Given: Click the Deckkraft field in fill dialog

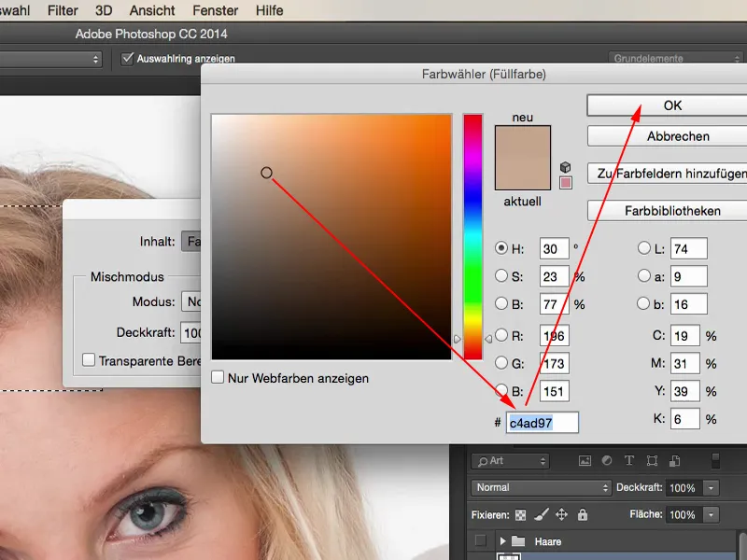Looking at the screenshot, I should click(x=190, y=332).
